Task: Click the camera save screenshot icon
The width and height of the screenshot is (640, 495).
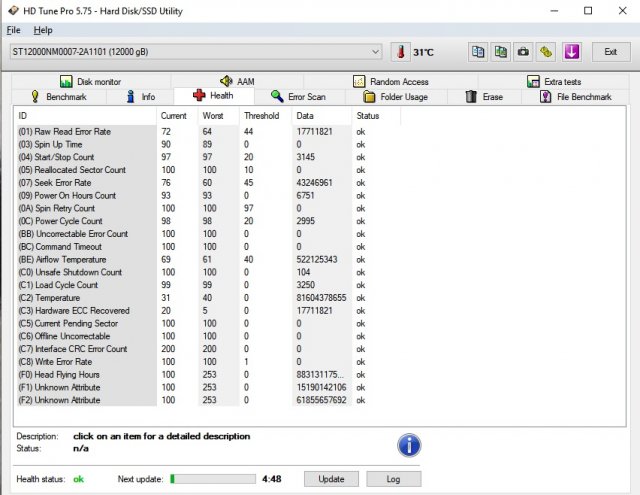Action: 523,52
